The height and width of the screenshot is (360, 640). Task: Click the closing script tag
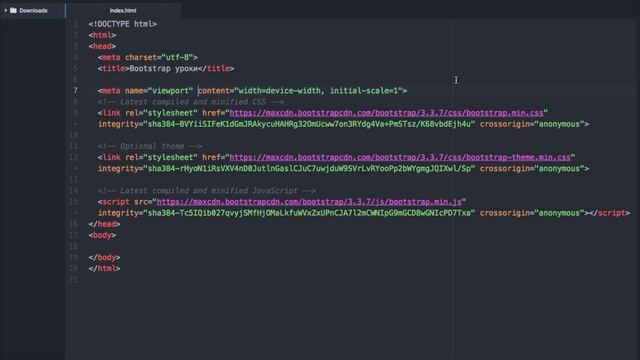609,213
